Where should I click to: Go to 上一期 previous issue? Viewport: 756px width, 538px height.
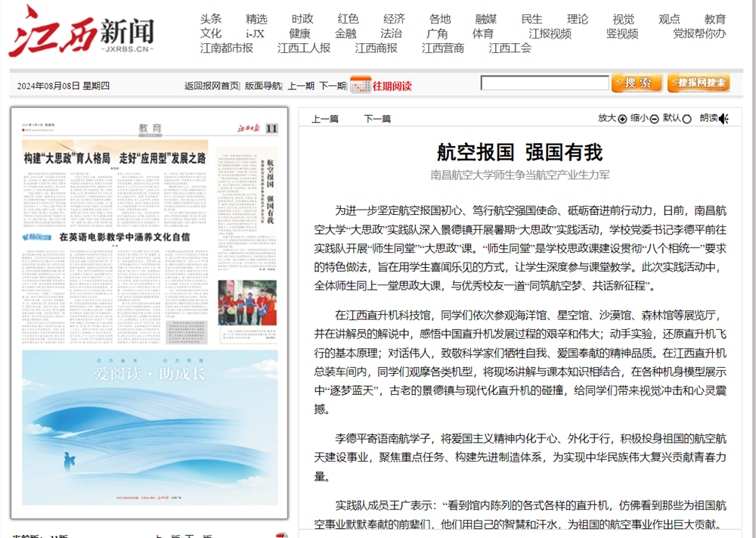301,86
